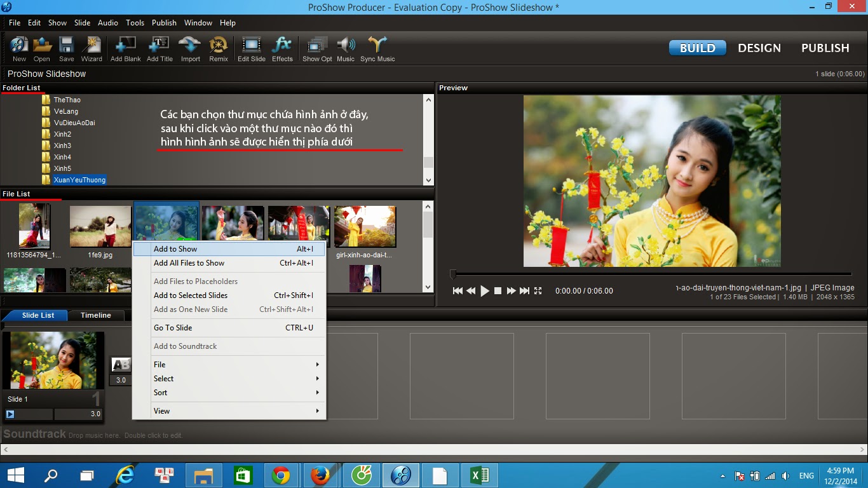Open the TheThao folder
Screen dimensions: 868x488
(x=67, y=100)
